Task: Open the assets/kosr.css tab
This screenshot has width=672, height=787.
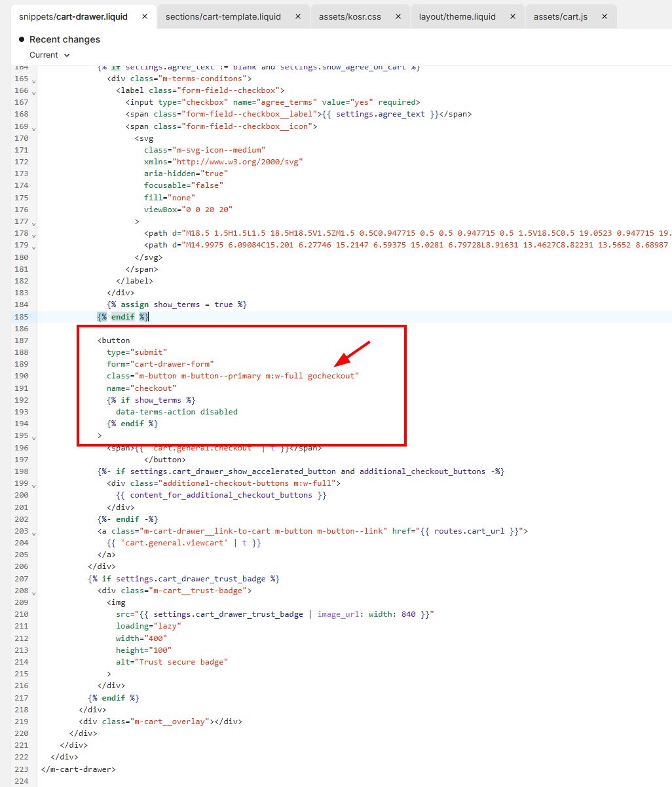Action: (x=350, y=16)
